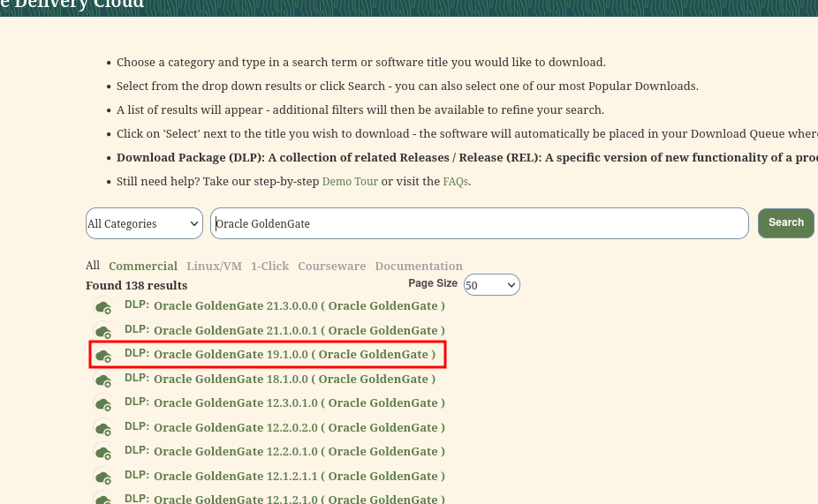818x504 pixels.
Task: Select the All filter tab
Action: 93,266
